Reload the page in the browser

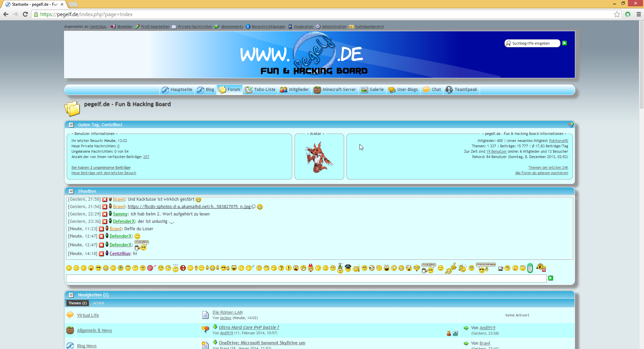coord(25,14)
